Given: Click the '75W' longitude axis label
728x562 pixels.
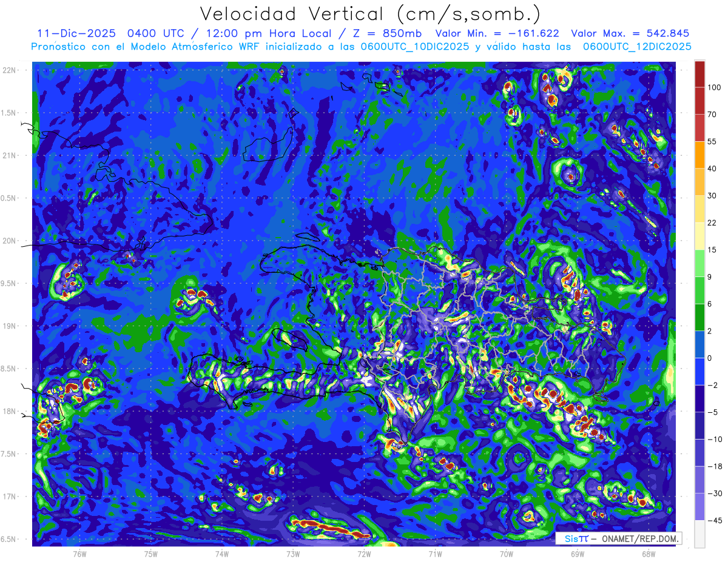Looking at the screenshot, I should [150, 553].
